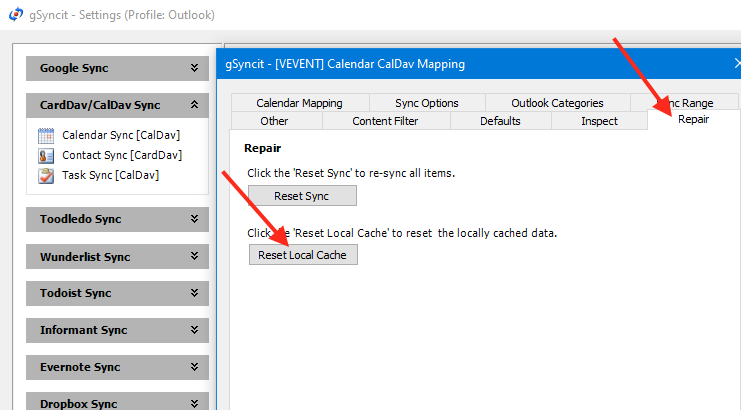Open the Content Filter tab
Screen dimensions: 741x410
click(x=386, y=121)
